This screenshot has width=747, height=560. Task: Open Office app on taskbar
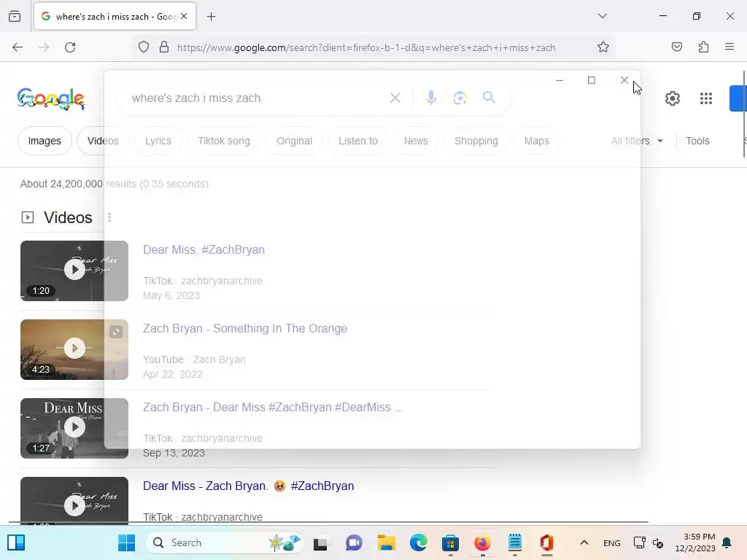pyautogui.click(x=546, y=542)
